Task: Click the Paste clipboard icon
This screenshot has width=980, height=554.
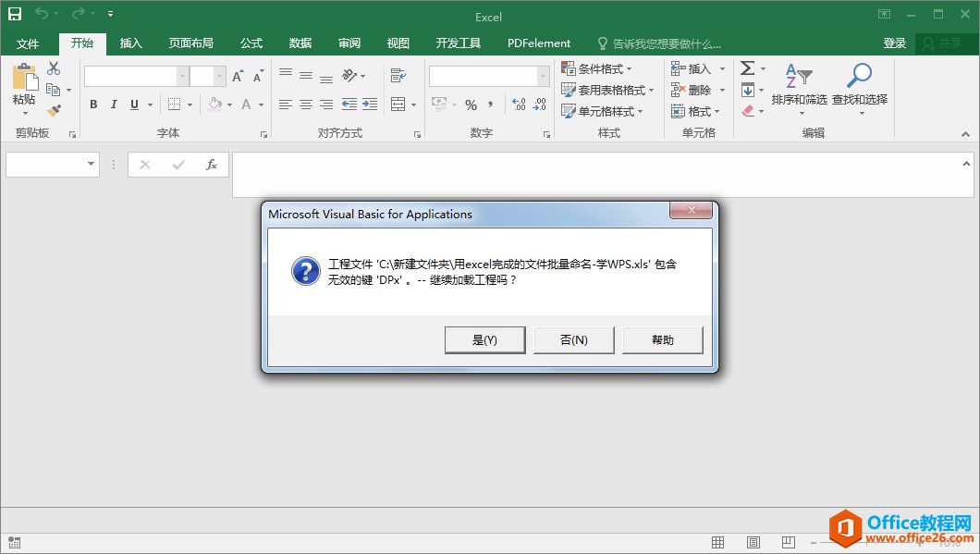Action: click(x=24, y=77)
